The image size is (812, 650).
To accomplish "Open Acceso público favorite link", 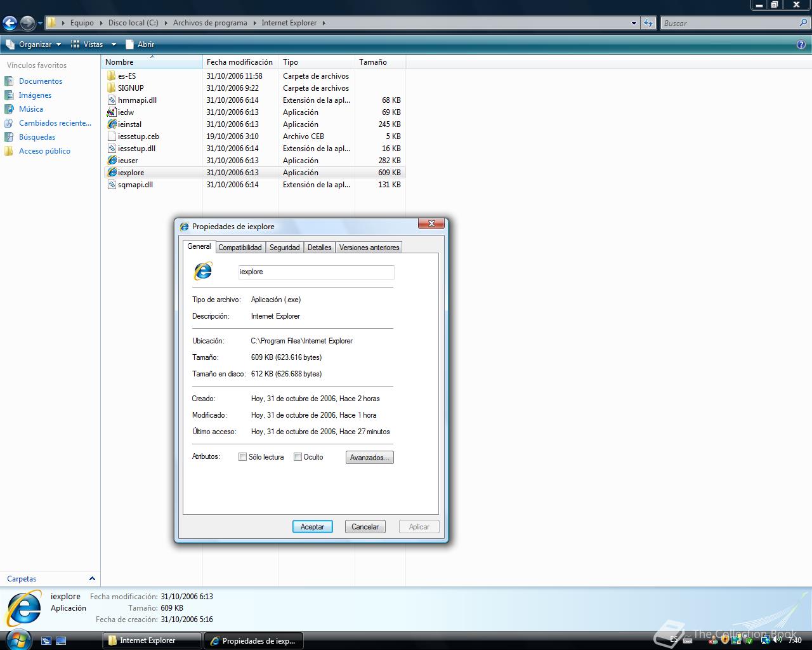I will [x=44, y=151].
